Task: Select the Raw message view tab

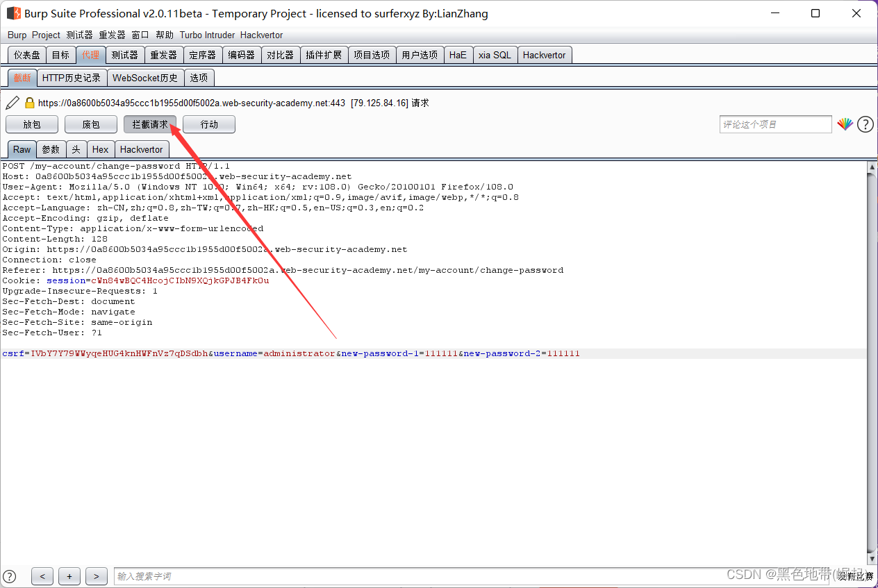Action: pyautogui.click(x=22, y=149)
